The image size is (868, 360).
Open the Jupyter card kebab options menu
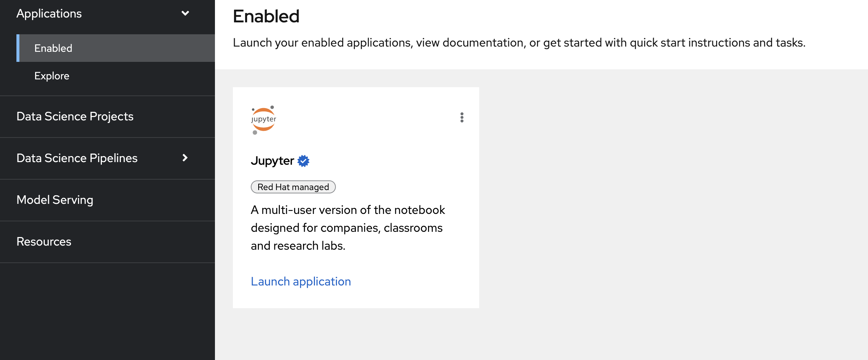(462, 117)
